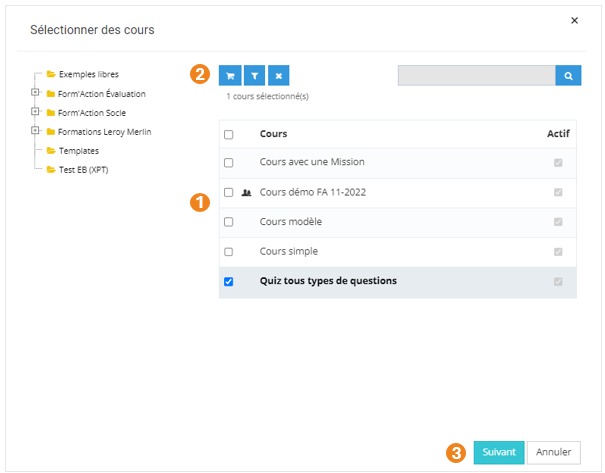This screenshot has width=605, height=473.
Task: Focus the course search text field
Action: tap(476, 75)
